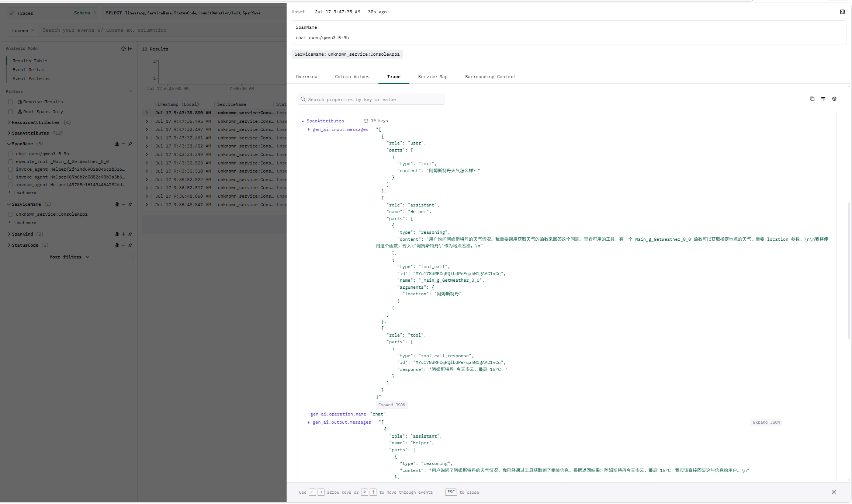
Task: Expand the Jul 17 9:47:35.795 AM result row
Action: [x=147, y=121]
